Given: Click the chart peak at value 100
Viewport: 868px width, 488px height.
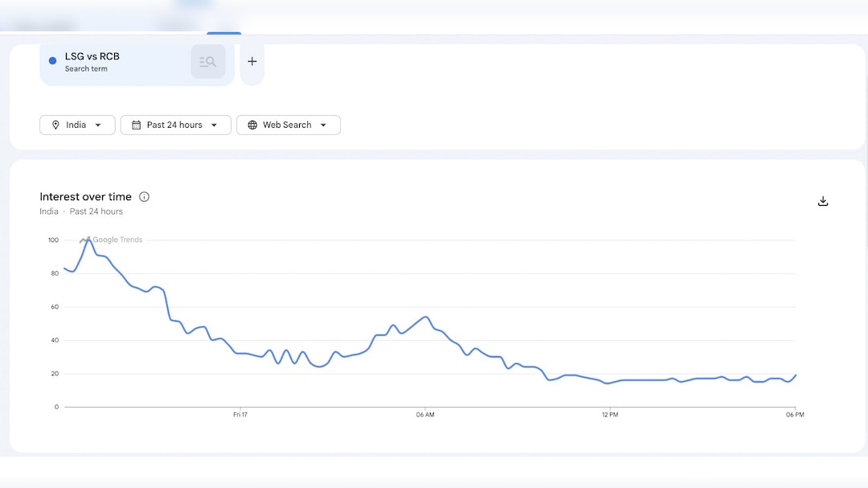Looking at the screenshot, I should [x=88, y=240].
